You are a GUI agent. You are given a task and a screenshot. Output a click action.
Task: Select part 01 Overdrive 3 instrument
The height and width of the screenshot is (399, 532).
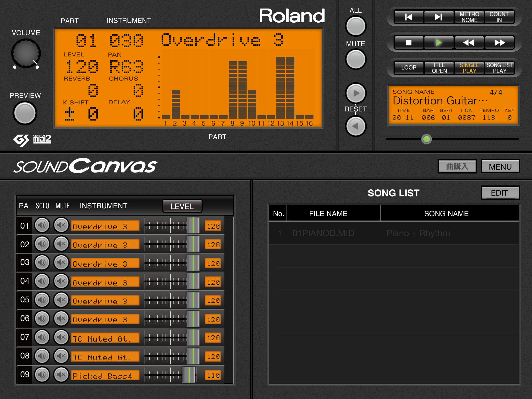pos(105,226)
